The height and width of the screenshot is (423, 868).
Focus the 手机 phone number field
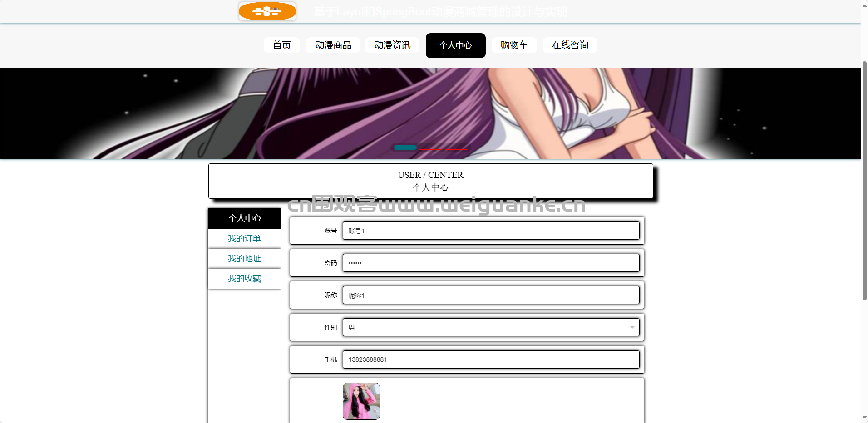click(x=491, y=359)
